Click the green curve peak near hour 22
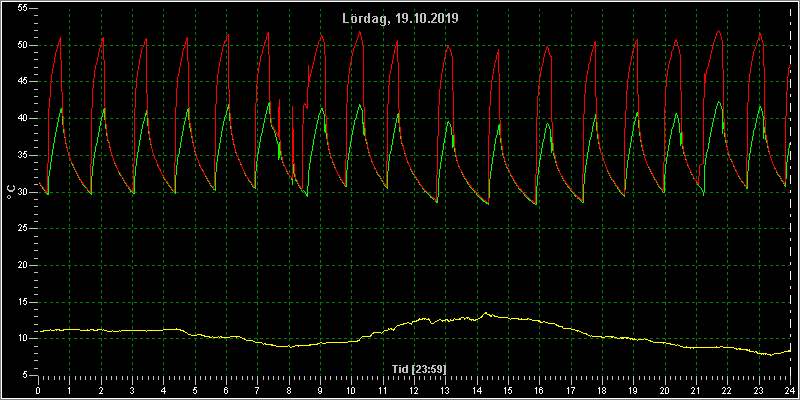 (718, 102)
